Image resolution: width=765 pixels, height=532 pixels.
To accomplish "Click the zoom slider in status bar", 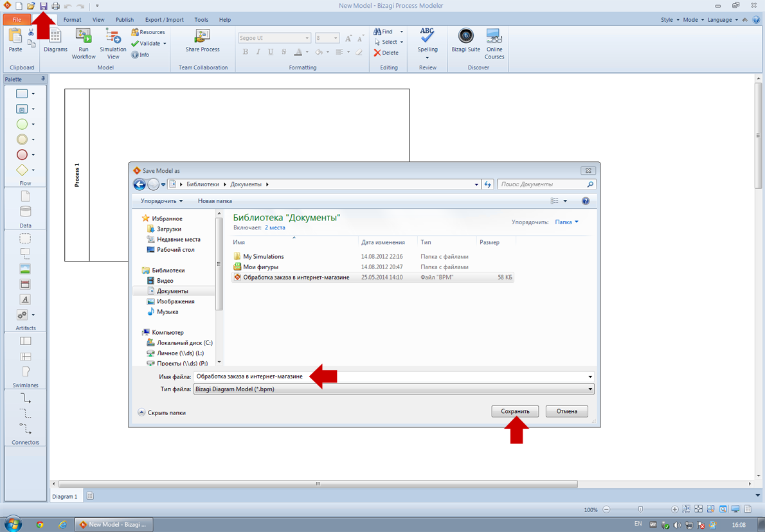I will click(640, 509).
